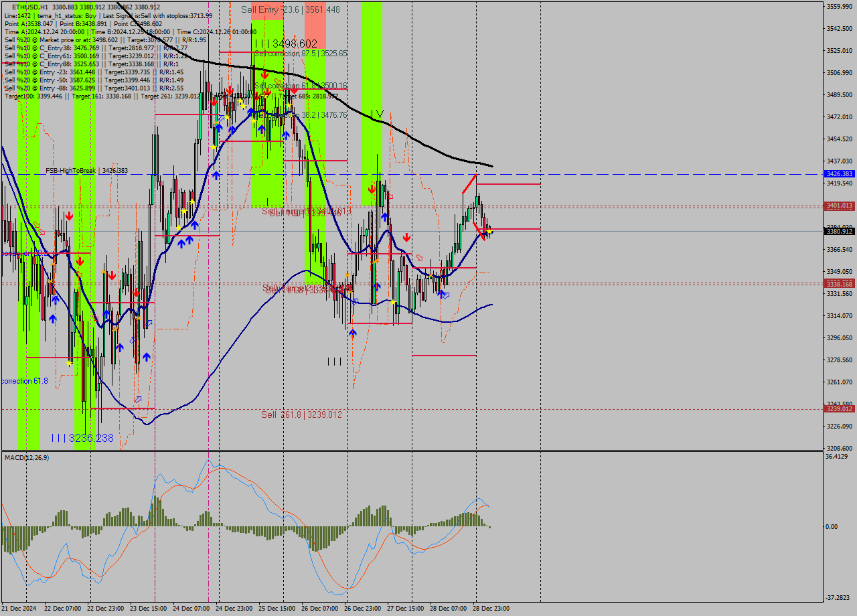Click the red 3239.012 price tag

pos(840,408)
